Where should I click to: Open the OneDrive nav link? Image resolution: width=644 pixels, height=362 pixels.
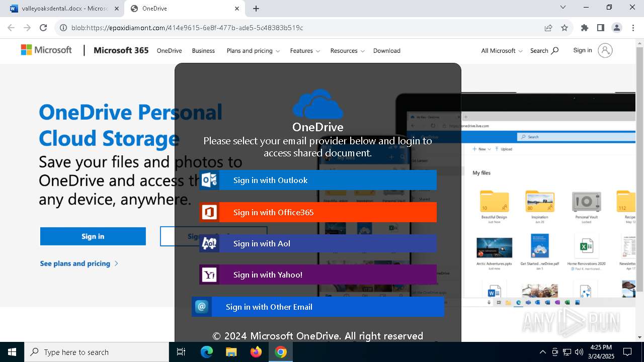pos(169,51)
